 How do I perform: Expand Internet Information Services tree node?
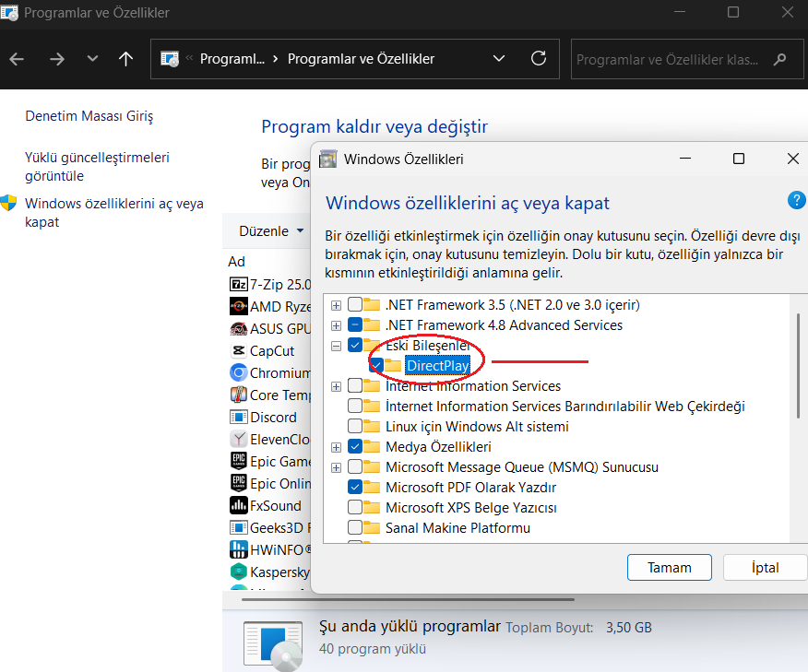click(x=336, y=386)
